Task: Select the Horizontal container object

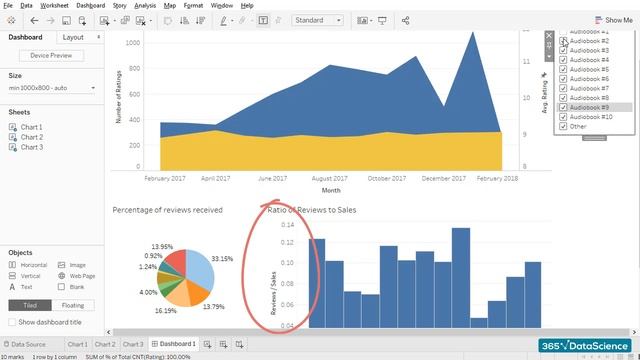Action: click(x=28, y=265)
